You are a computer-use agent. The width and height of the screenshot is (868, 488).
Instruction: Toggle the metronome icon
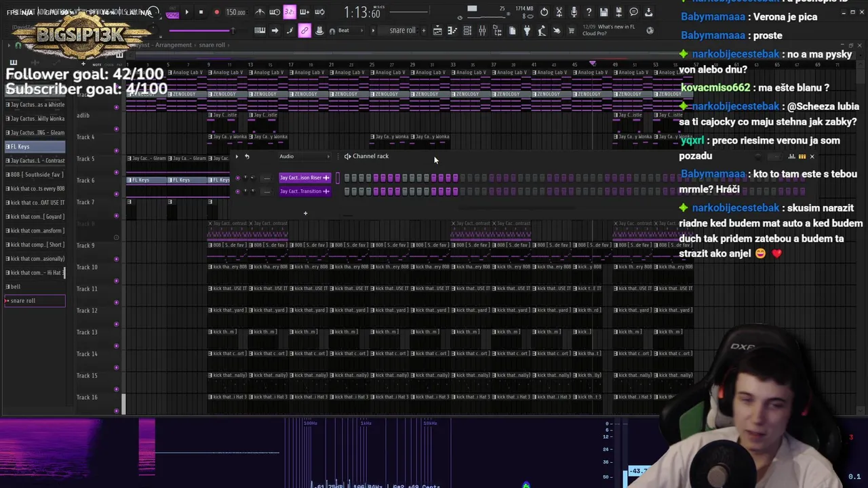[x=260, y=12]
